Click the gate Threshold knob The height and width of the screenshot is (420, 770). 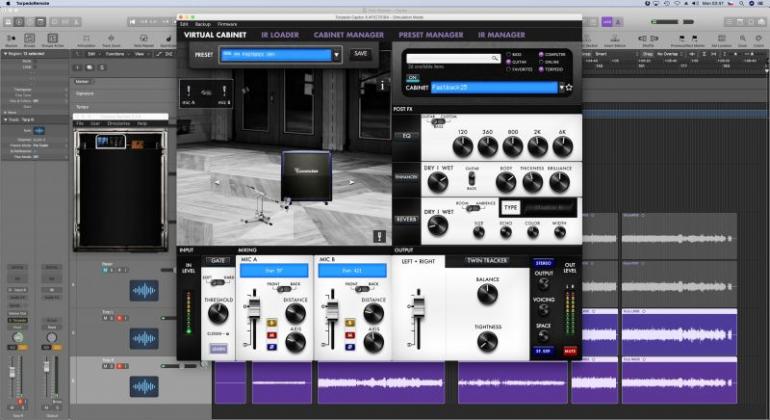(218, 313)
